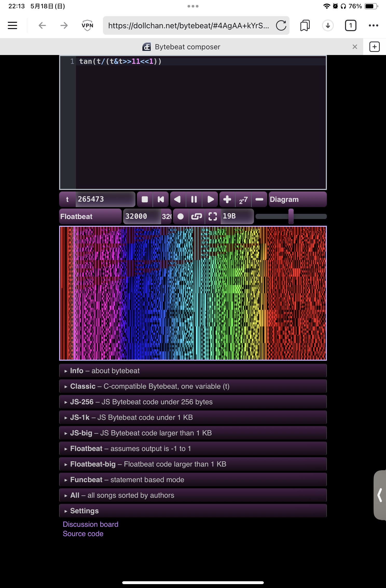Go forward to the next page
The image size is (386, 588).
64,25
